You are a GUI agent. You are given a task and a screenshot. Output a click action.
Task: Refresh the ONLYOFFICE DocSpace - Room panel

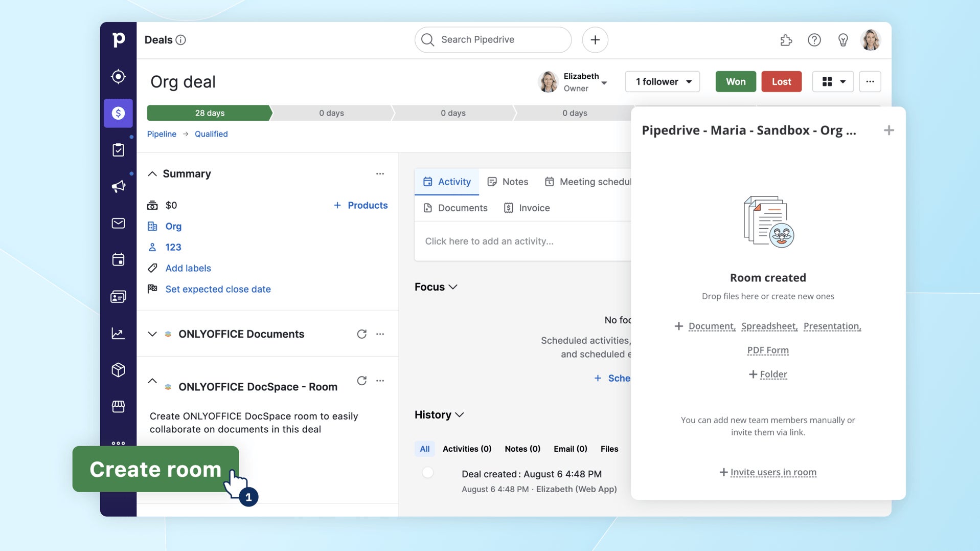tap(361, 381)
